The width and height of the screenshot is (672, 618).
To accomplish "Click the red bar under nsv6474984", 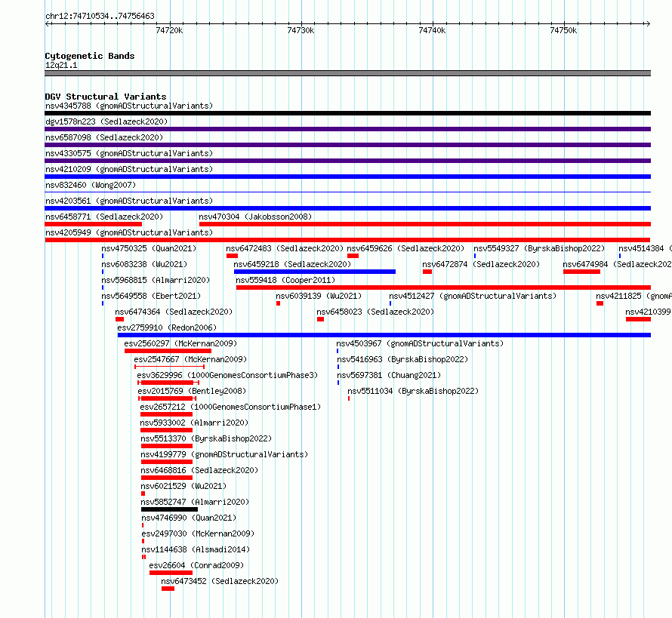I will 581,272.
